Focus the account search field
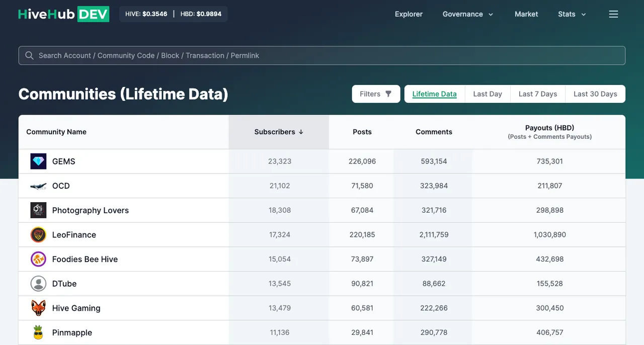 pyautogui.click(x=322, y=55)
